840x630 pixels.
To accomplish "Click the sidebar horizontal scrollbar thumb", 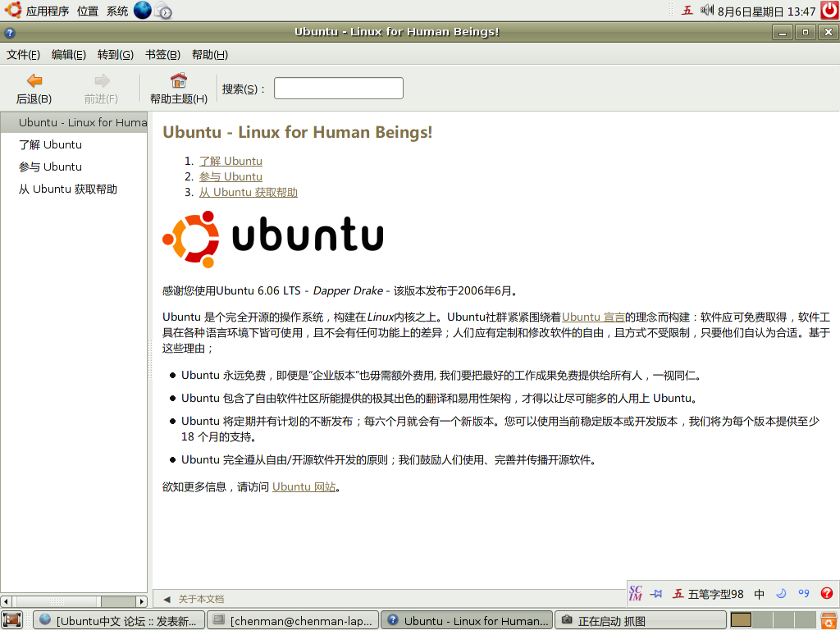I will point(57,601).
